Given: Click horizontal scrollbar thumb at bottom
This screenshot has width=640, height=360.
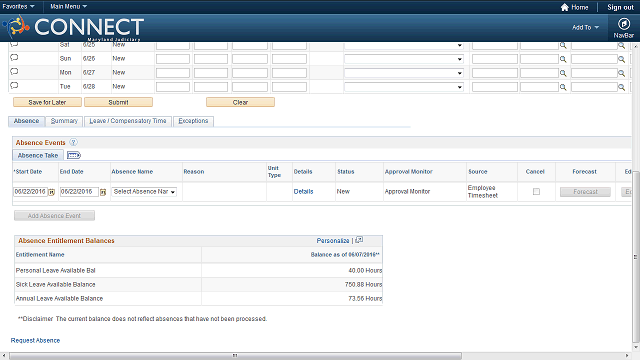Looking at the screenshot, I should coord(235,356).
